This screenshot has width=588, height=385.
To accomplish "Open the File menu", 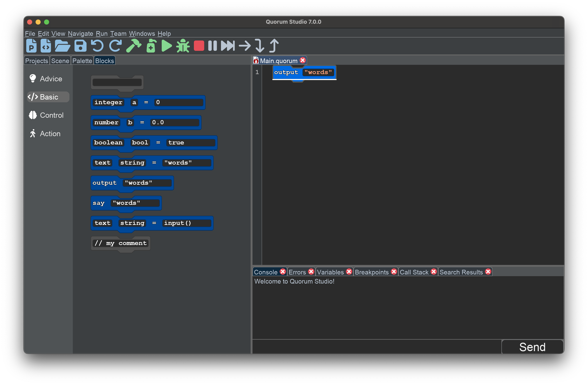I will tap(30, 33).
